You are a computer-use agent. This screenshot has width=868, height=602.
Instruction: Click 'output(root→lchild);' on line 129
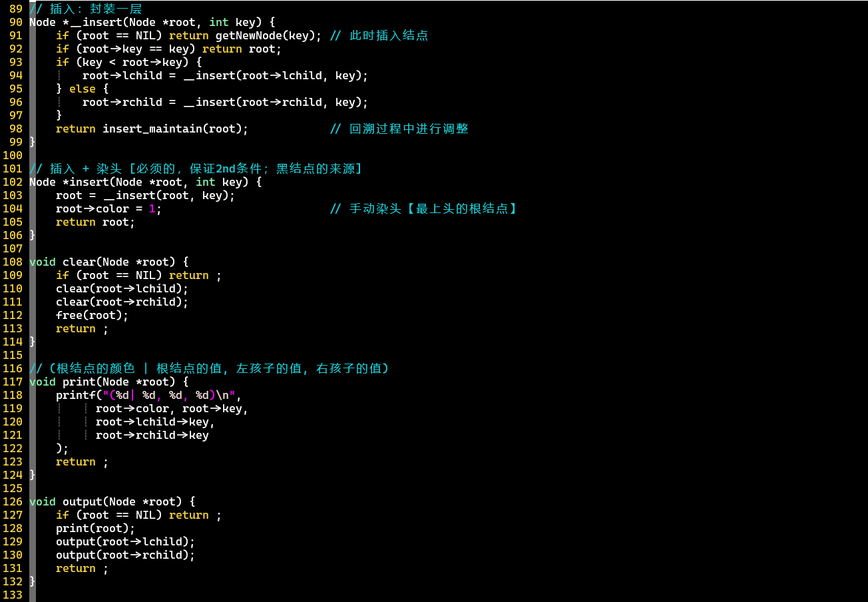(x=126, y=541)
